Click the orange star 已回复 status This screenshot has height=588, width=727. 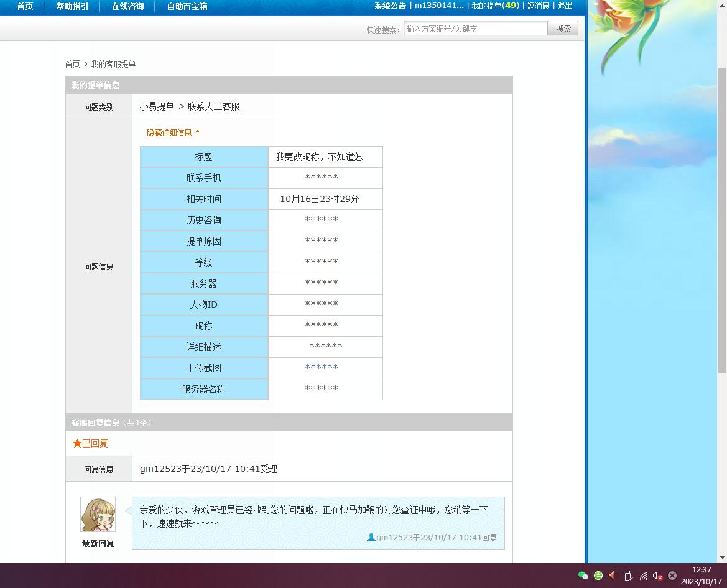pos(91,443)
